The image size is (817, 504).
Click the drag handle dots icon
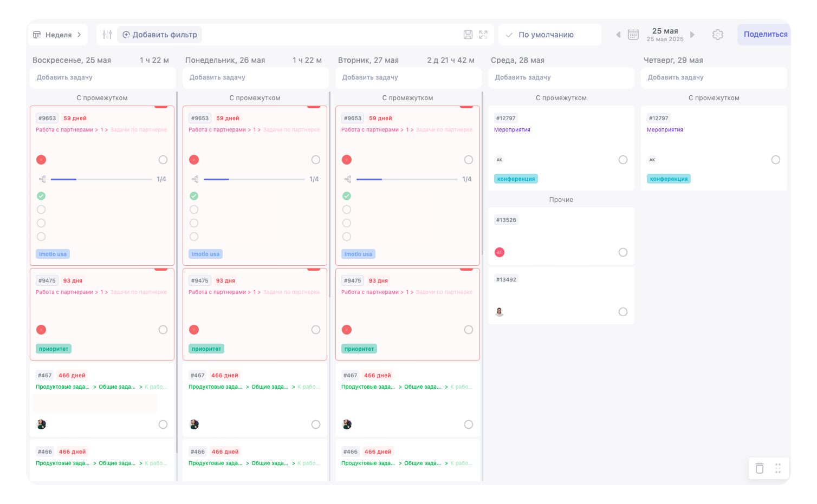coord(778,468)
